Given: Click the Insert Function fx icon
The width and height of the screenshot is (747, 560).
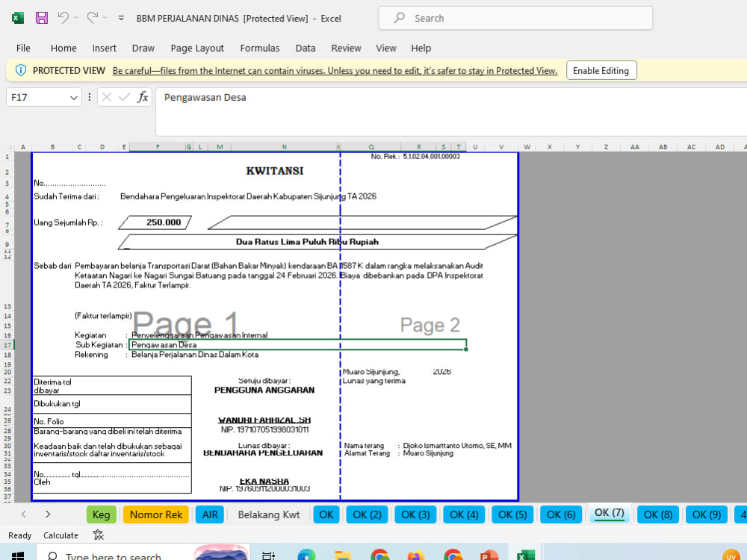Looking at the screenshot, I should click(143, 97).
